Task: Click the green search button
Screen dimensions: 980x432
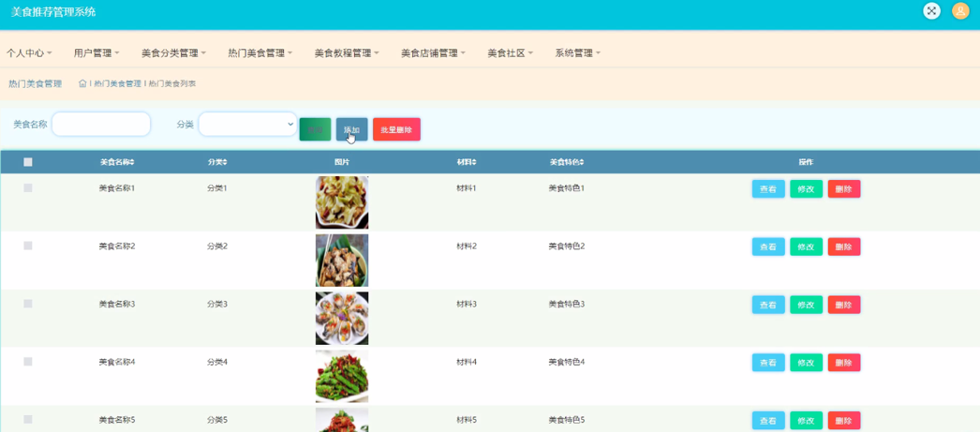Action: (x=315, y=129)
